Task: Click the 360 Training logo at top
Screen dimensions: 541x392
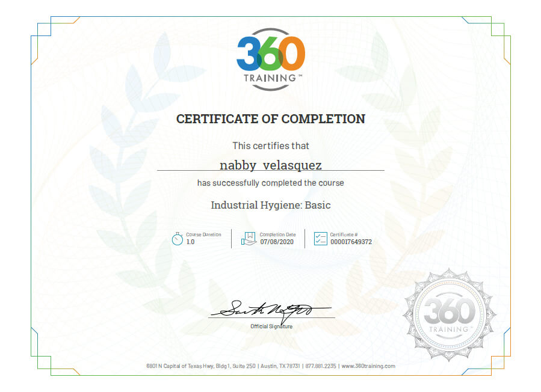Action: click(x=271, y=60)
